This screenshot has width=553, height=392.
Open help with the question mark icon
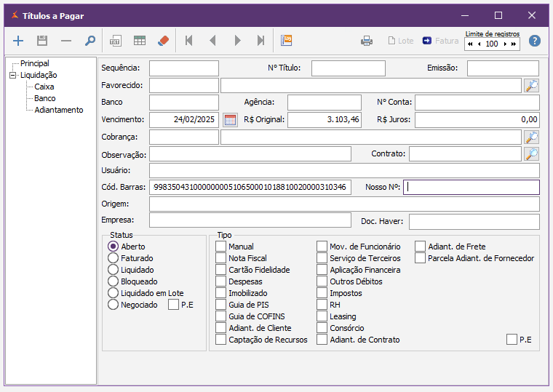click(x=535, y=41)
